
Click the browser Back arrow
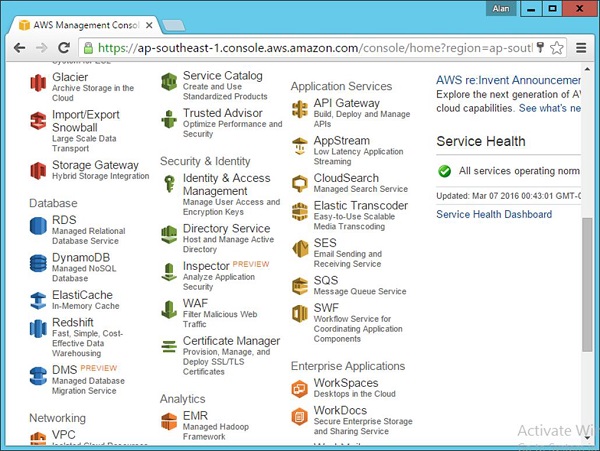coord(19,48)
